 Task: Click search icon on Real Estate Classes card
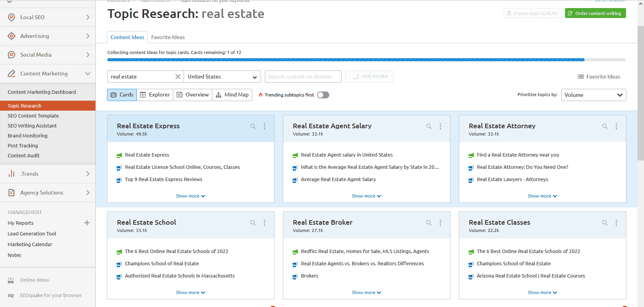point(605,223)
